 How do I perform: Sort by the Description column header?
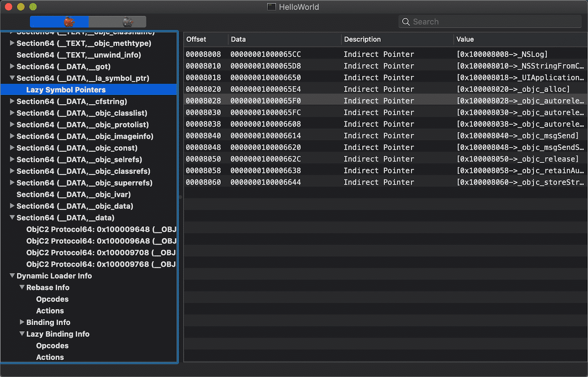click(397, 40)
